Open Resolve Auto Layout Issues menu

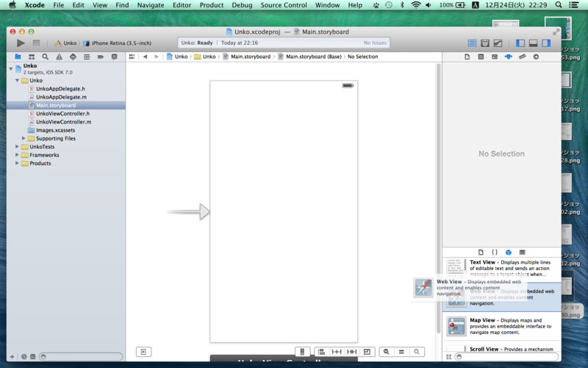pos(352,352)
